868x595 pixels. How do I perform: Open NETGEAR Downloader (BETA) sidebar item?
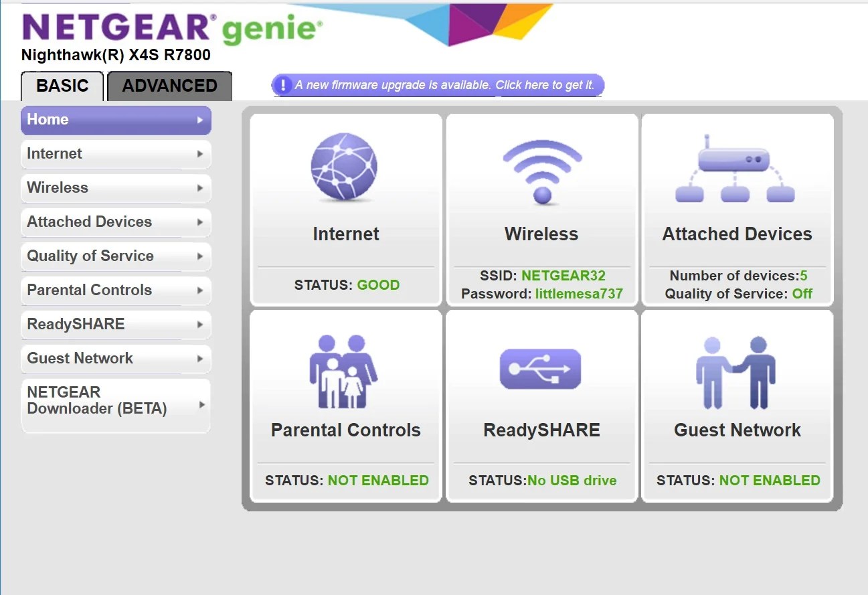116,406
